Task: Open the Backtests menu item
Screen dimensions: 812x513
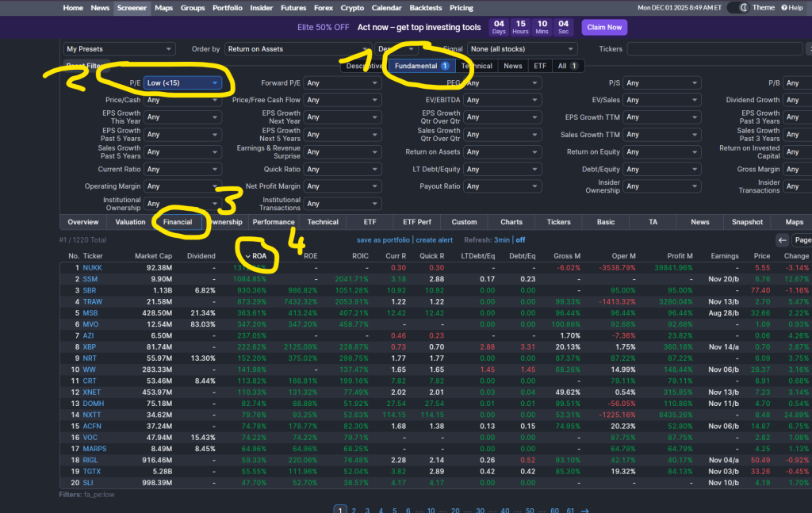Action: pyautogui.click(x=426, y=7)
